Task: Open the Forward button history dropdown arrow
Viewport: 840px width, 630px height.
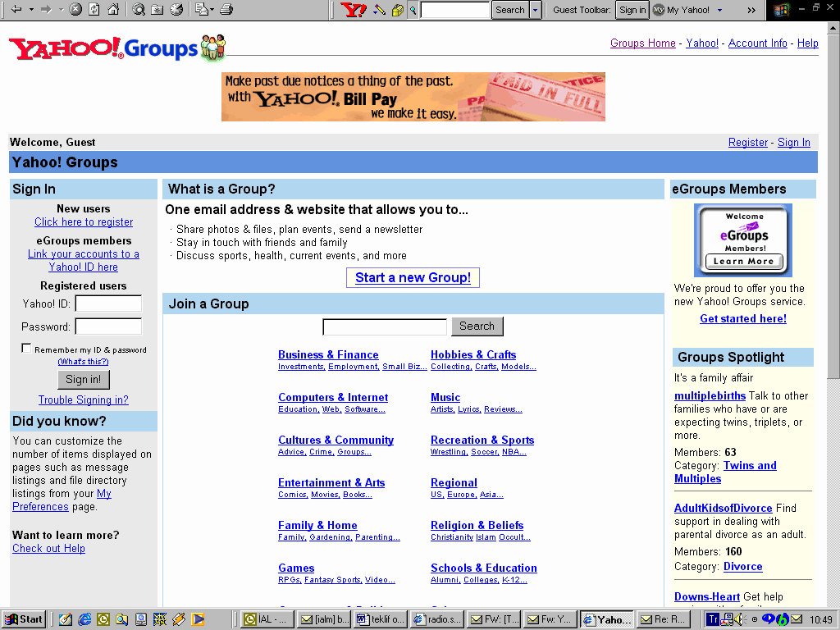Action: (x=61, y=10)
